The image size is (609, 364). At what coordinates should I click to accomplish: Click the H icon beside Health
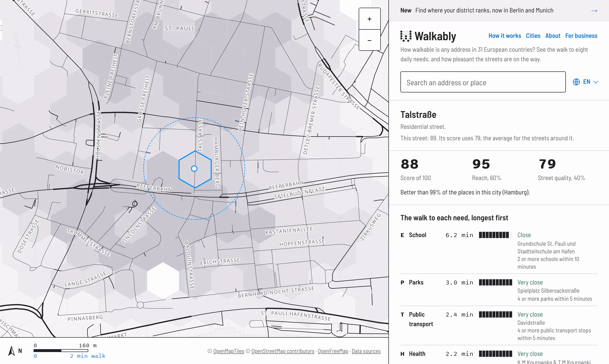pos(402,354)
